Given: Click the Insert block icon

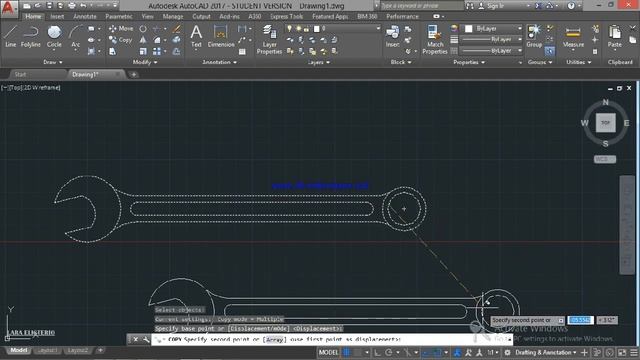Looking at the screenshot, I should point(392,36).
